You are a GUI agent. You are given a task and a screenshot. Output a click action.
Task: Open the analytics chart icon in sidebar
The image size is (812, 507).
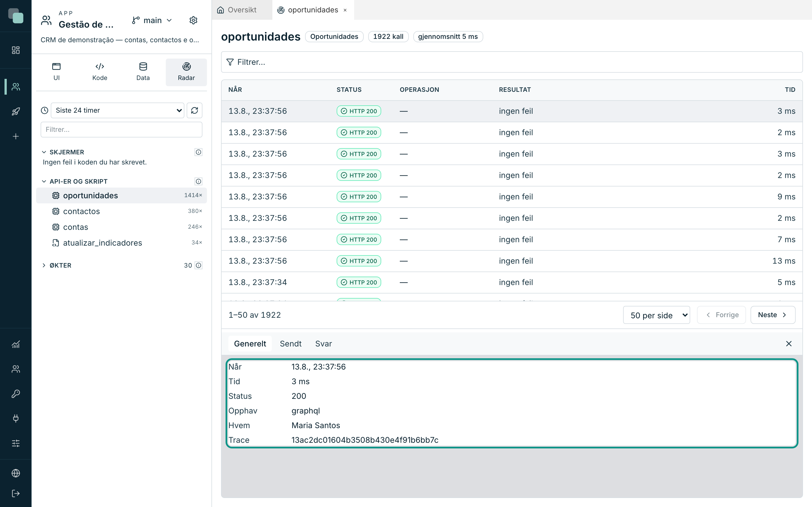(x=16, y=344)
